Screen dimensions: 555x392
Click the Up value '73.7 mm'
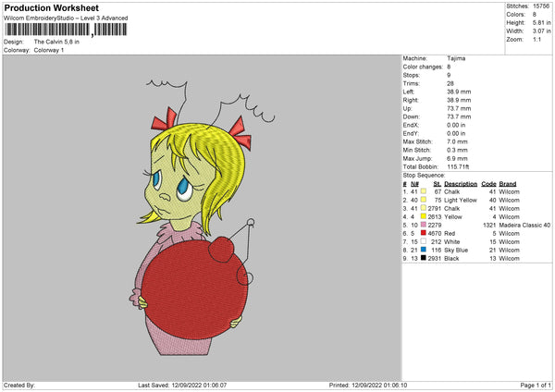(x=459, y=108)
